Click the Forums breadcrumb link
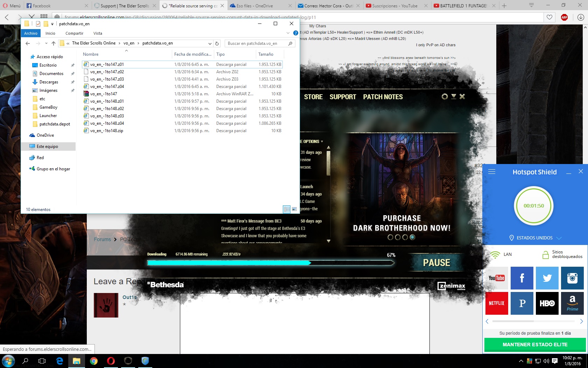This screenshot has height=368, width=588. pyautogui.click(x=102, y=239)
